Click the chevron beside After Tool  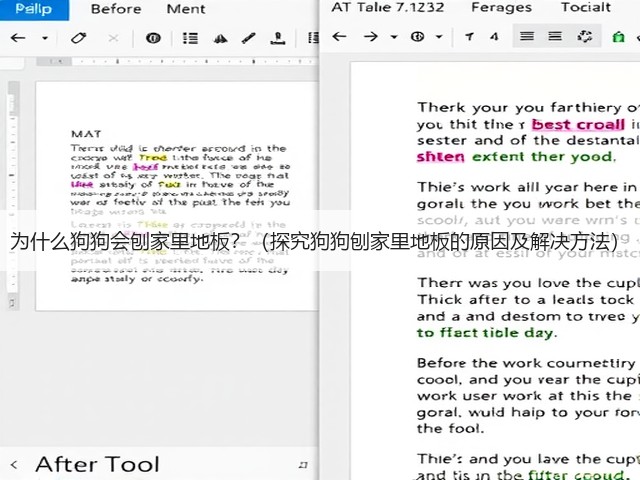[x=14, y=464]
